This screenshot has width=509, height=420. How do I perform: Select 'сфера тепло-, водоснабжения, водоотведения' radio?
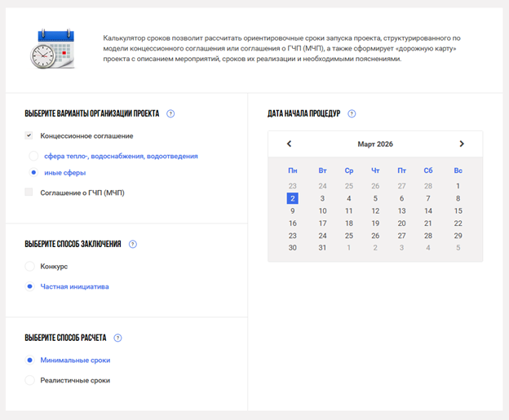click(x=33, y=156)
